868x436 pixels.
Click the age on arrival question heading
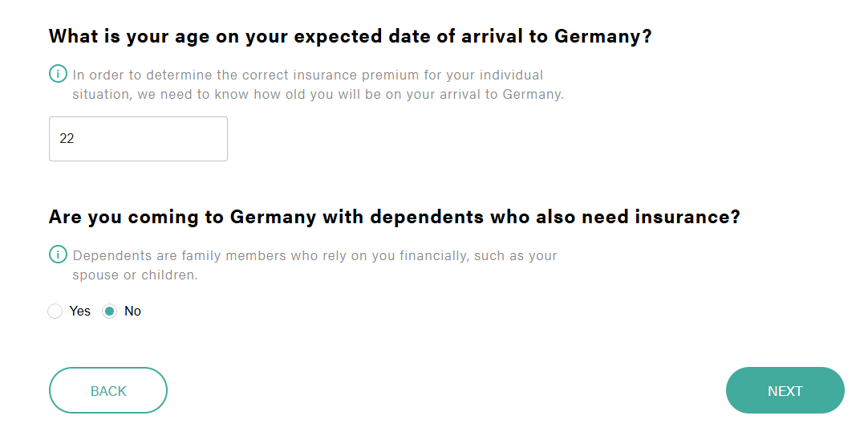tap(350, 36)
